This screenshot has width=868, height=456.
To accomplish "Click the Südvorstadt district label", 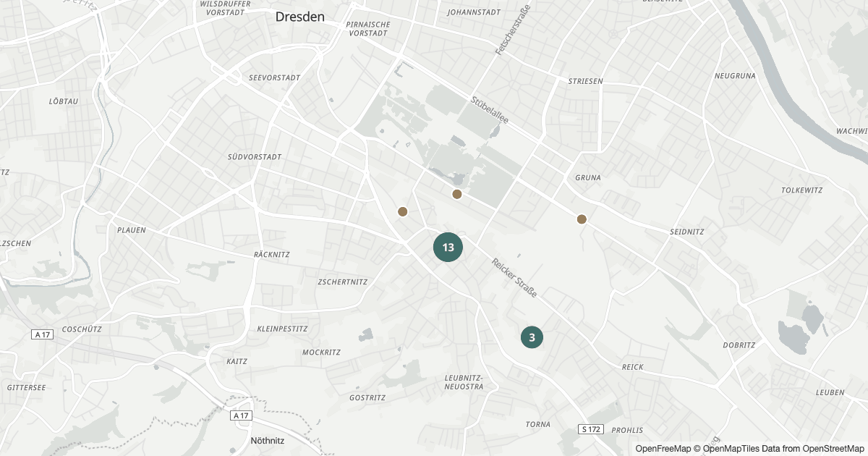I will point(255,156).
